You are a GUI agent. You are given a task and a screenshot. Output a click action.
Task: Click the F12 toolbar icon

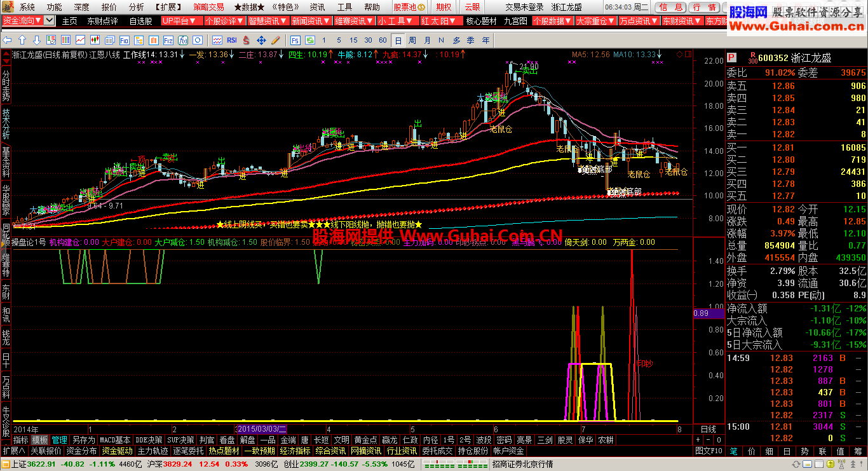168,40
